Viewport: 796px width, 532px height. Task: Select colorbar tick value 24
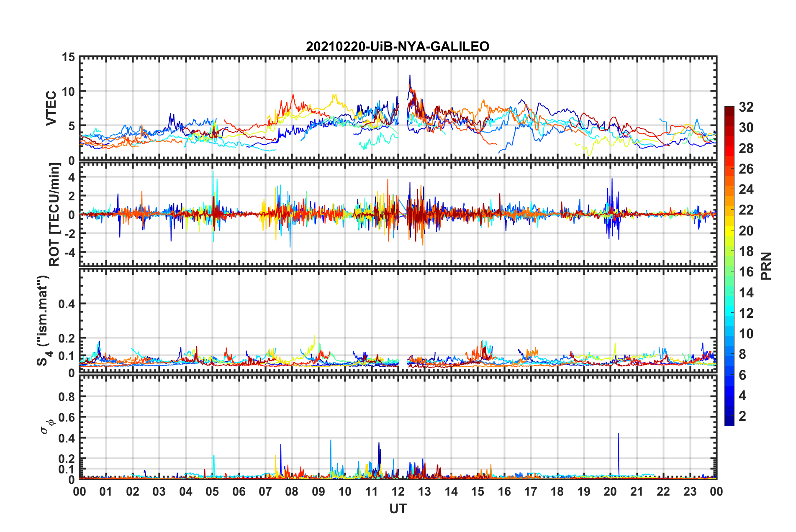pos(746,189)
